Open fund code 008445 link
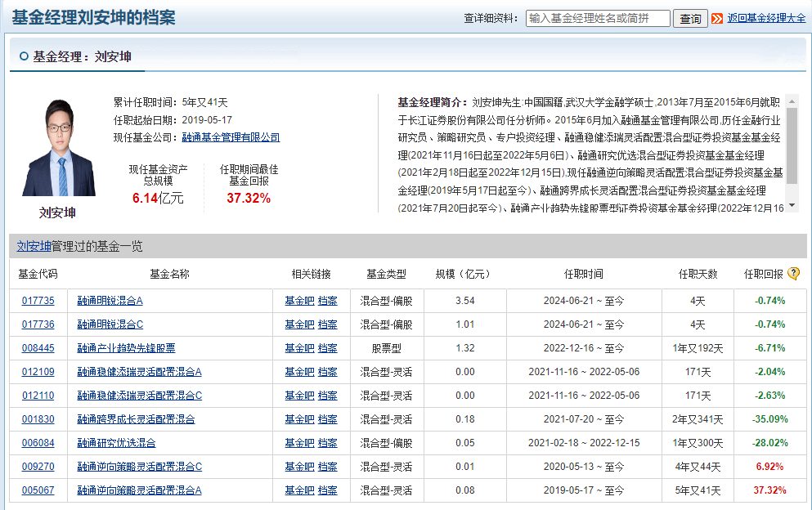This screenshot has height=510, width=812. [38, 348]
